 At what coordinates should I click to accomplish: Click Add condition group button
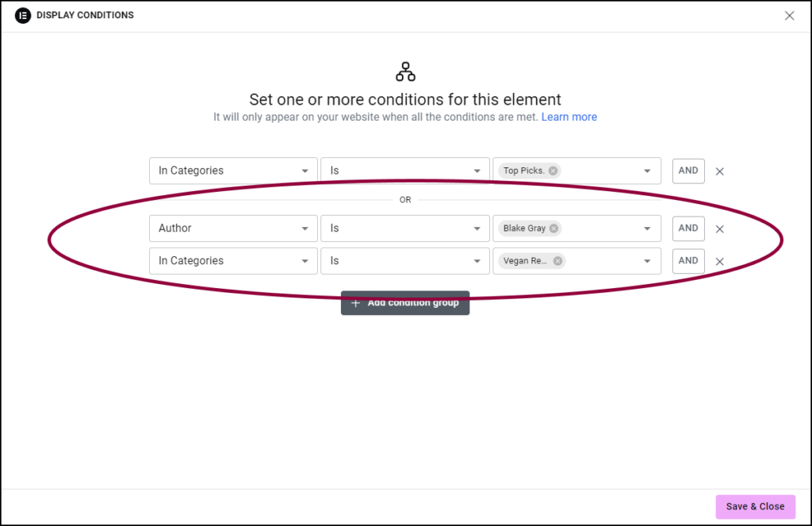pos(405,303)
